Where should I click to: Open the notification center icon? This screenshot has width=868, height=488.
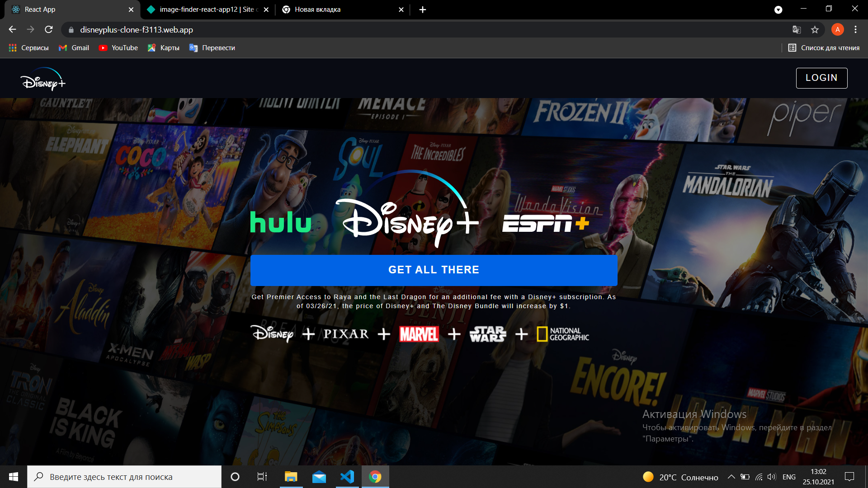click(x=849, y=477)
